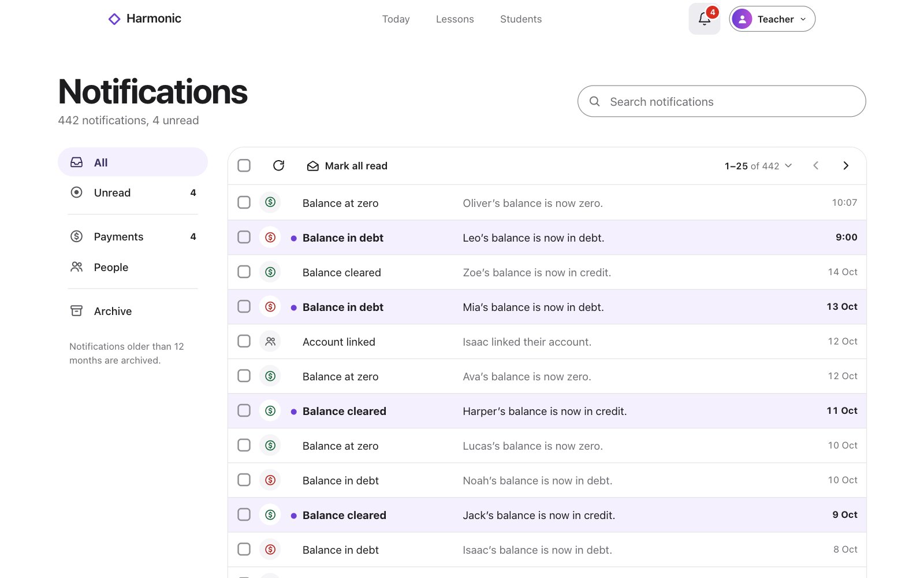This screenshot has width=924, height=578.
Task: Go to the previous page of notifications
Action: click(x=815, y=166)
